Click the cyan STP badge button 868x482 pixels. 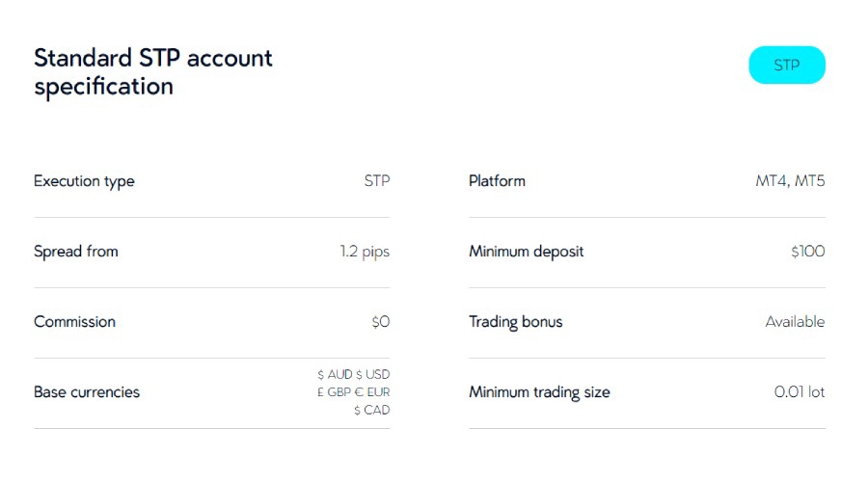(x=786, y=66)
